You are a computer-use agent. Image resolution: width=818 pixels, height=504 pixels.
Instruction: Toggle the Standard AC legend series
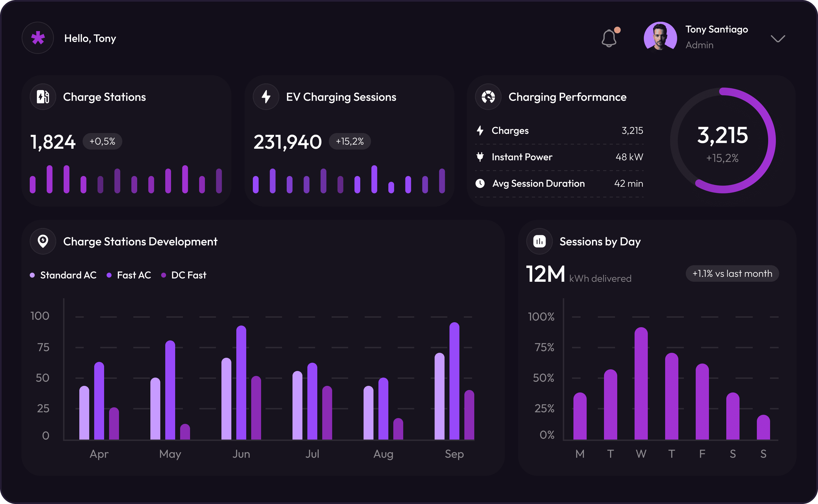click(63, 275)
